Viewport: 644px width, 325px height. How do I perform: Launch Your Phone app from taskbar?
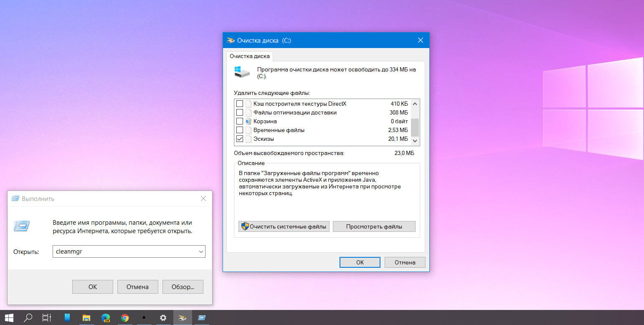[67, 317]
